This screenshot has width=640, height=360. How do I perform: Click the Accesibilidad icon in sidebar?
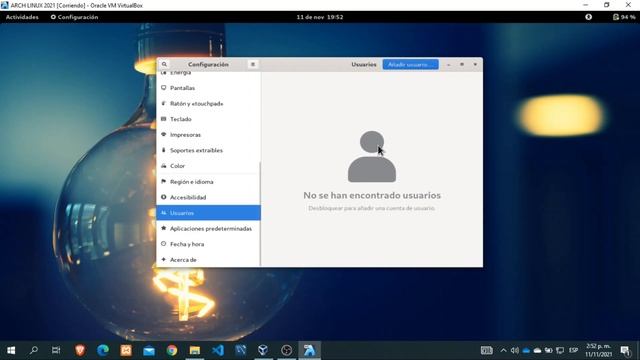click(164, 197)
